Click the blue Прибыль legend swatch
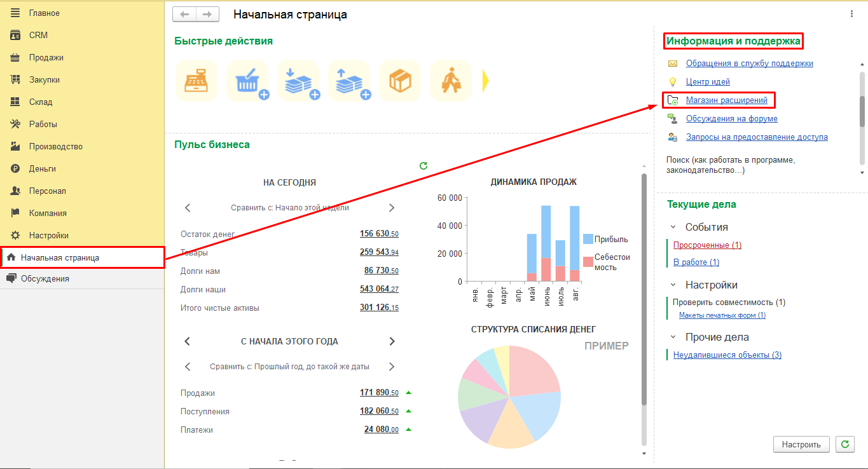 (x=588, y=239)
